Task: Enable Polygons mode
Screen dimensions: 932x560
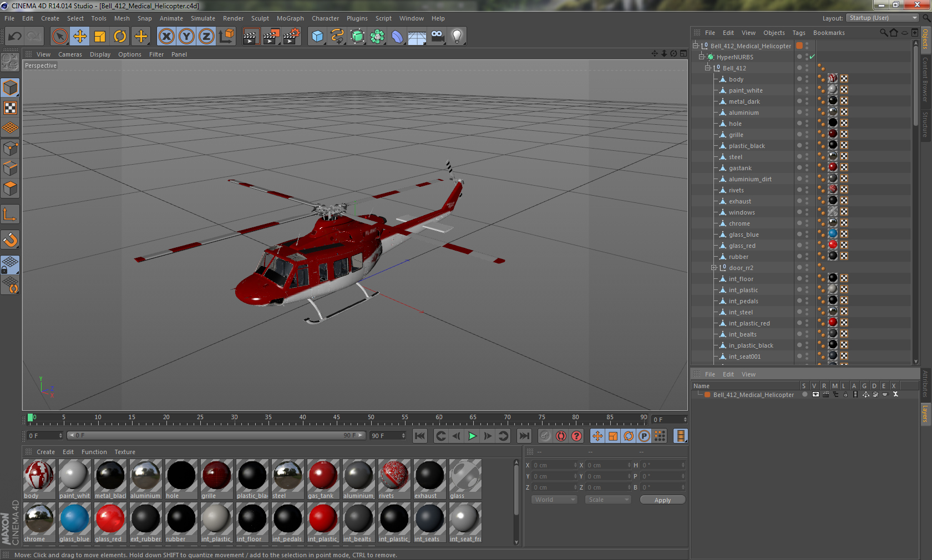Action: pos(11,188)
